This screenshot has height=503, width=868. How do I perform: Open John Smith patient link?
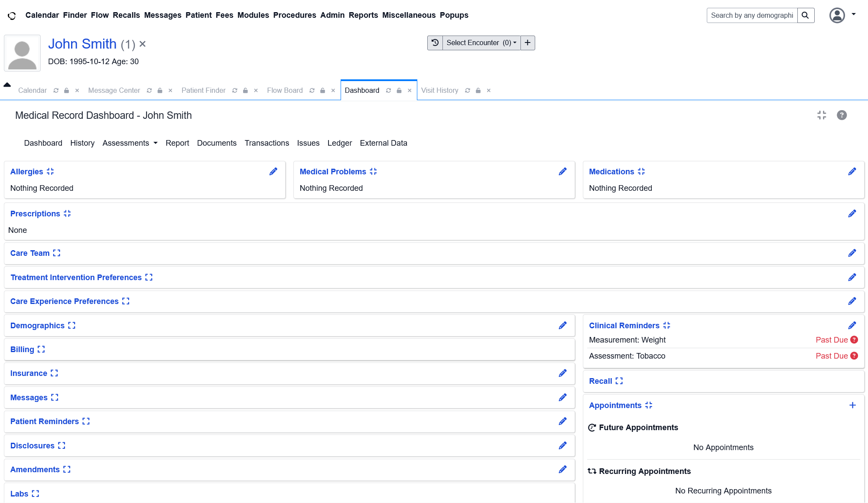(x=82, y=44)
